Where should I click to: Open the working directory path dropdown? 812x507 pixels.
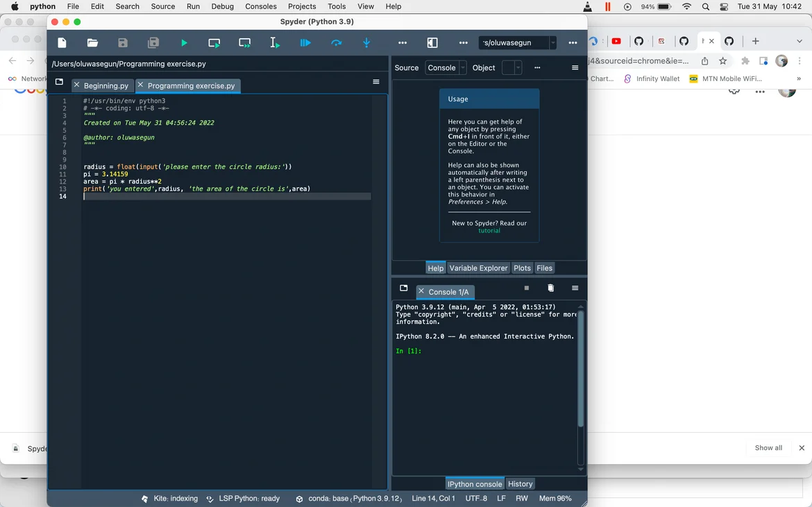552,43
